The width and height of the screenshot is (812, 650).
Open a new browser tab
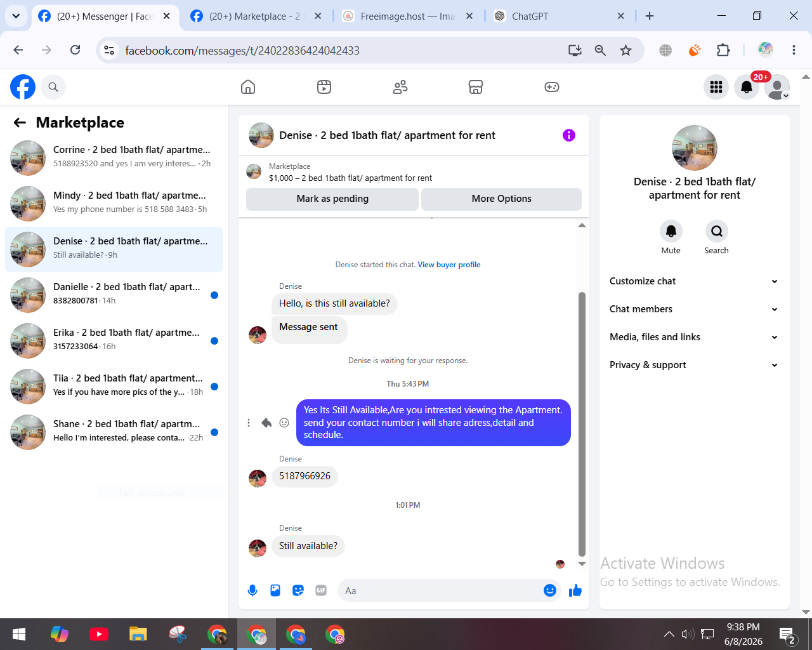tap(650, 16)
